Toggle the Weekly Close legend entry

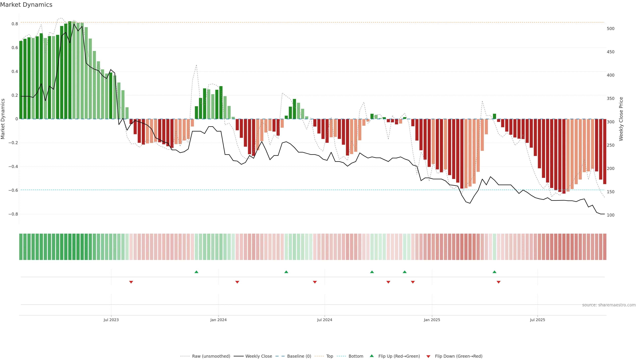(x=258, y=356)
